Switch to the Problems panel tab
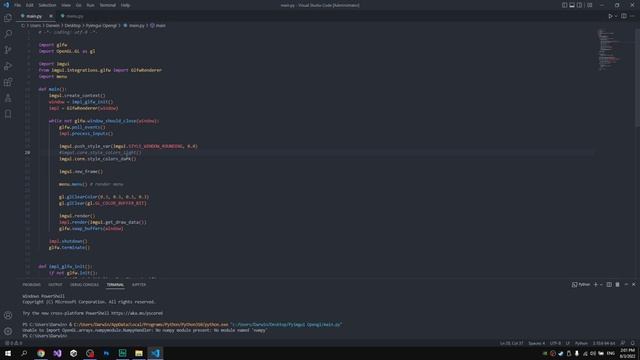Screen dimensions: 640x360 [x=31, y=284]
